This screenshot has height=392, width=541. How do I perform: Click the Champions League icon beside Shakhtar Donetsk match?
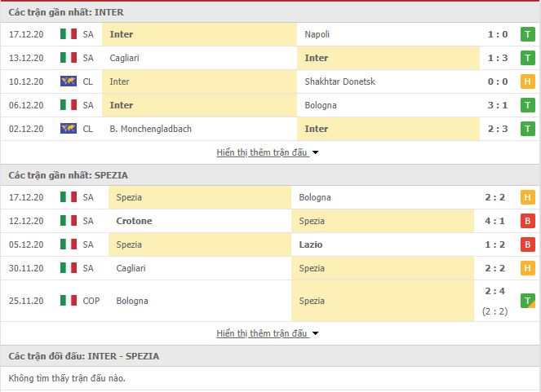(x=68, y=81)
